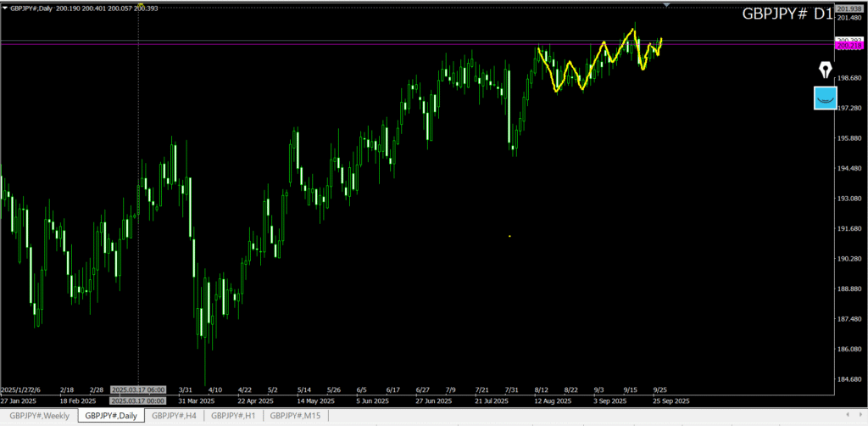The height and width of the screenshot is (426, 868).
Task: Open the GBPJPY#,H4 chart tab
Action: [x=174, y=415]
